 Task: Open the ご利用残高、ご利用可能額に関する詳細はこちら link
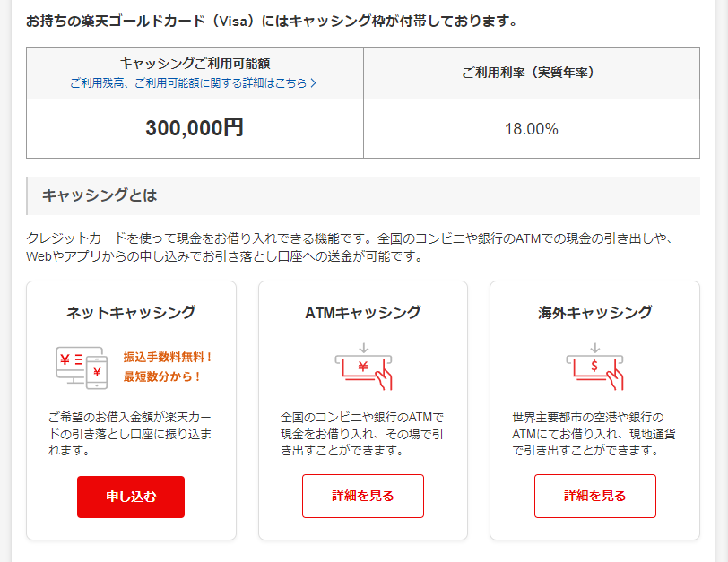[193, 83]
